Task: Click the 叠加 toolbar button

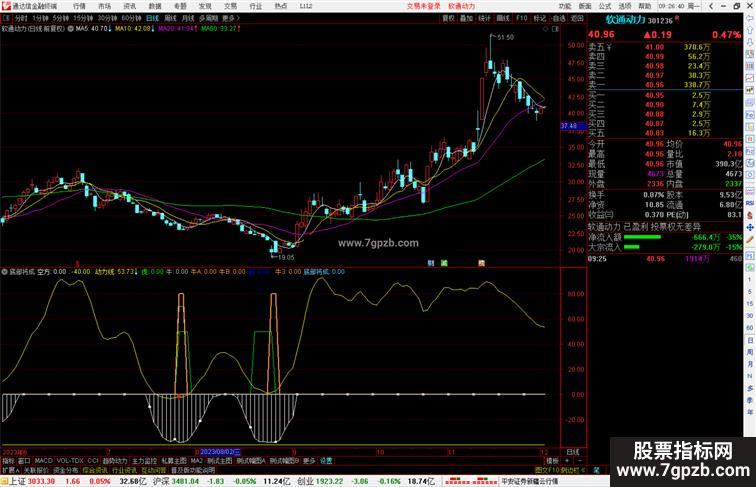Action: [466, 18]
